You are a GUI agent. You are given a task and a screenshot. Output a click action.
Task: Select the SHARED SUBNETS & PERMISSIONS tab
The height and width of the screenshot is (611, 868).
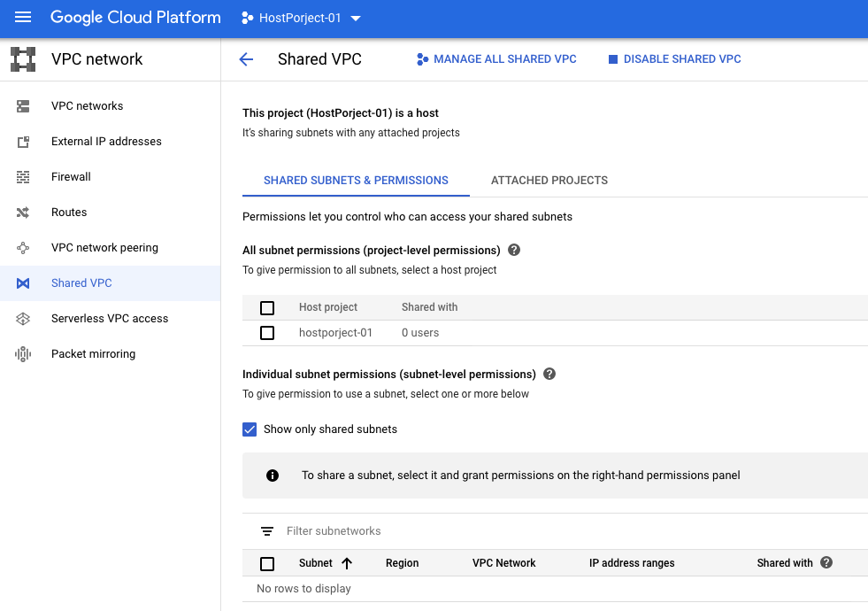(356, 180)
